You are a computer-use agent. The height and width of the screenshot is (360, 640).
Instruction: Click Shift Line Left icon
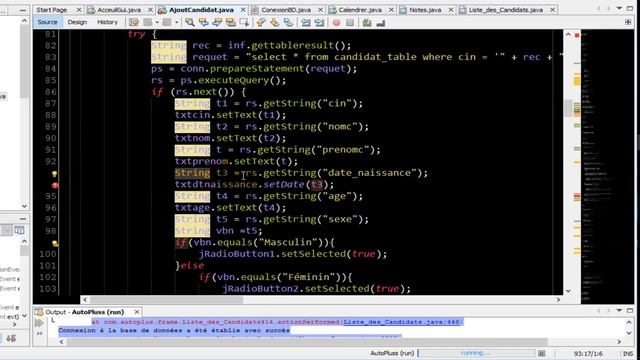[x=306, y=22]
